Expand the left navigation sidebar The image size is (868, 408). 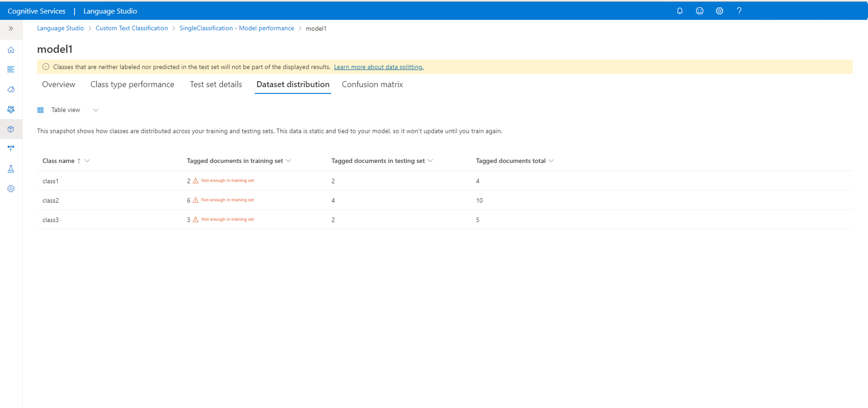coord(11,29)
